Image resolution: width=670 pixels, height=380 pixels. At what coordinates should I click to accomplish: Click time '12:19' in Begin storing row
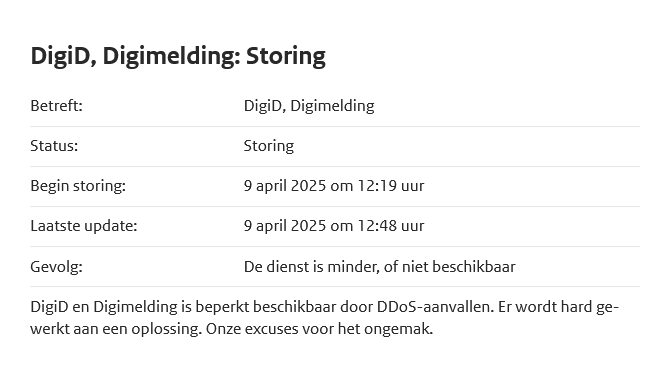(x=374, y=186)
